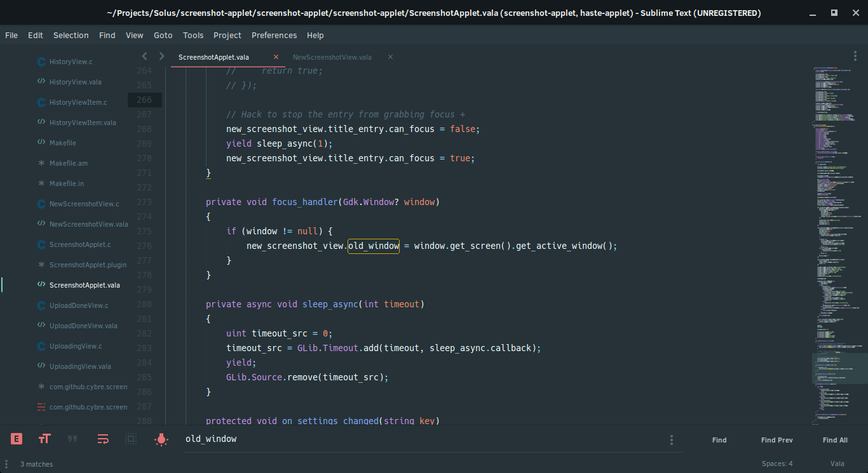Maximize the Sublime Text window

tap(834, 13)
